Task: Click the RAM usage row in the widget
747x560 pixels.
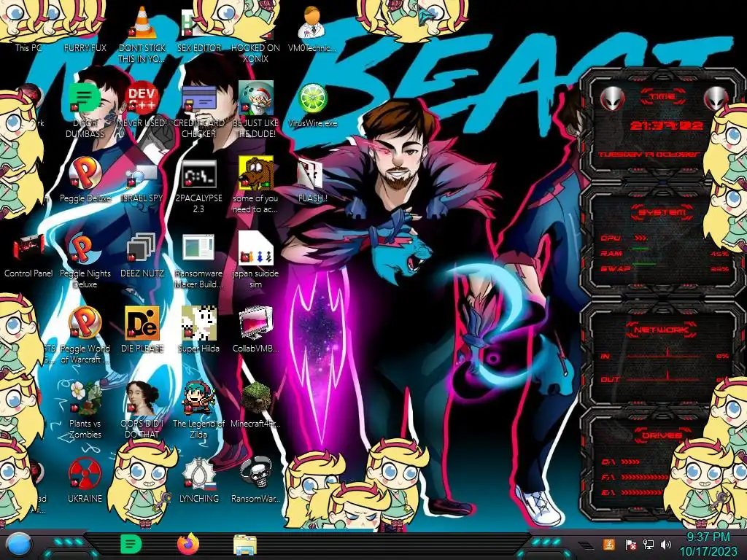Action: (665, 253)
